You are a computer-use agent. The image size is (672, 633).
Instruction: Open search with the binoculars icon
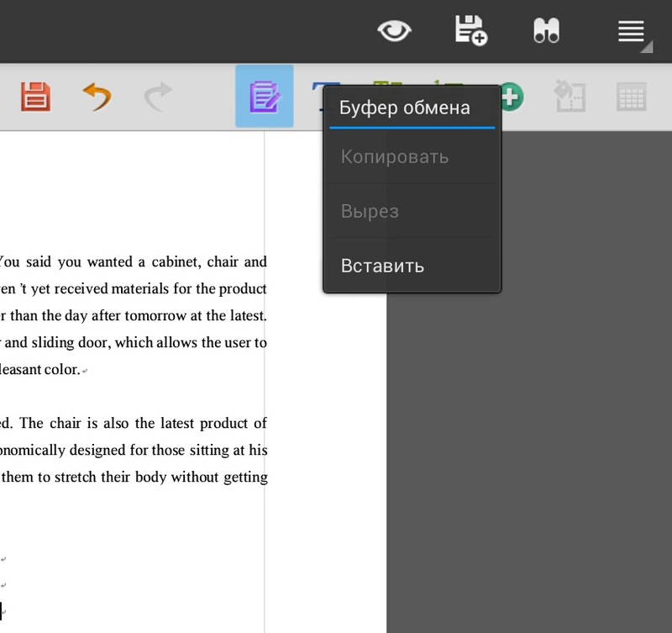547,30
